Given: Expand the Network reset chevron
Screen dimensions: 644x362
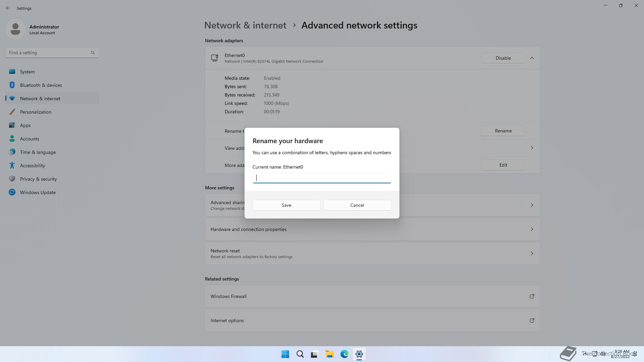Looking at the screenshot, I should pos(532,253).
